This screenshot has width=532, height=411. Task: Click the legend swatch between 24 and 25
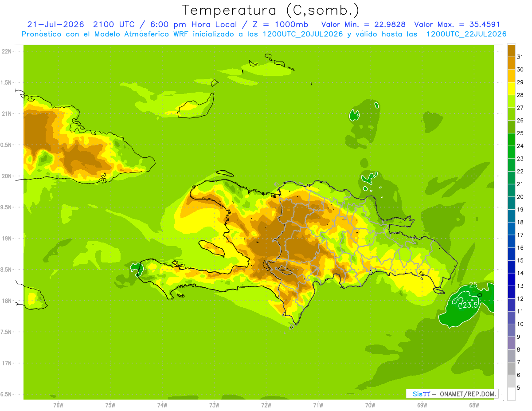(511, 139)
